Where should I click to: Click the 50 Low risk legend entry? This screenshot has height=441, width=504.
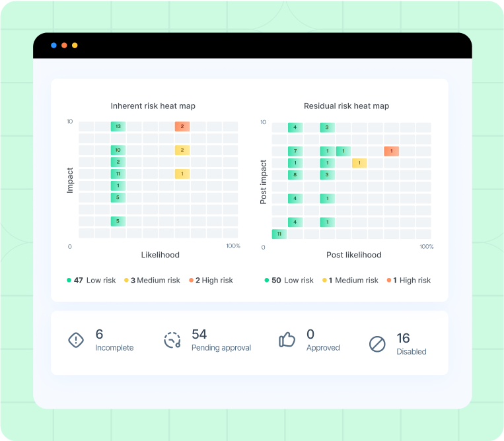[289, 280]
